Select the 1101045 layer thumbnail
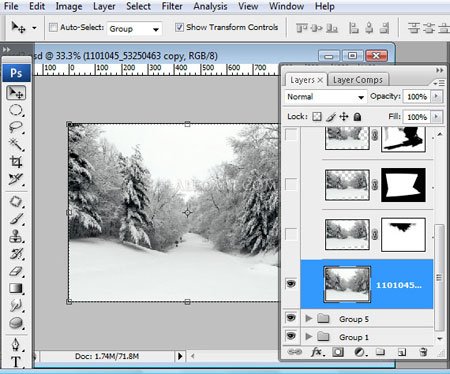This screenshot has width=450, height=374. (347, 284)
